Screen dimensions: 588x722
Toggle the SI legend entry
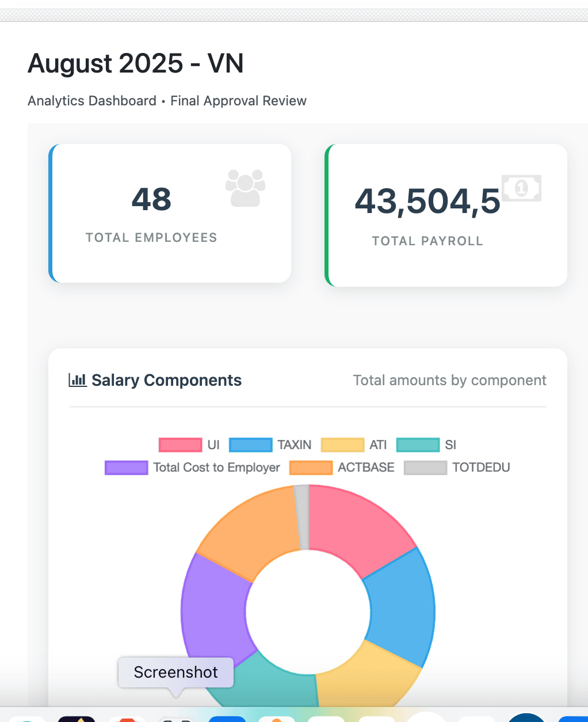(x=426, y=445)
